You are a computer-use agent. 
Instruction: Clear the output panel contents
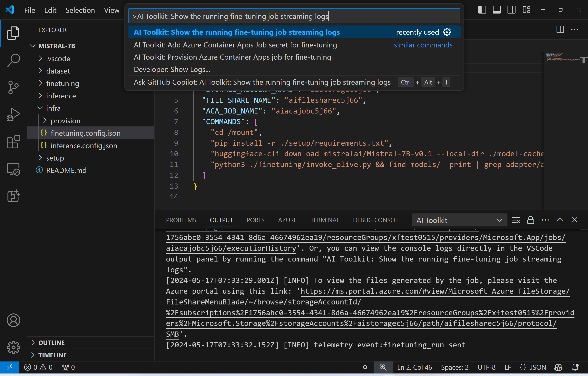click(516, 220)
